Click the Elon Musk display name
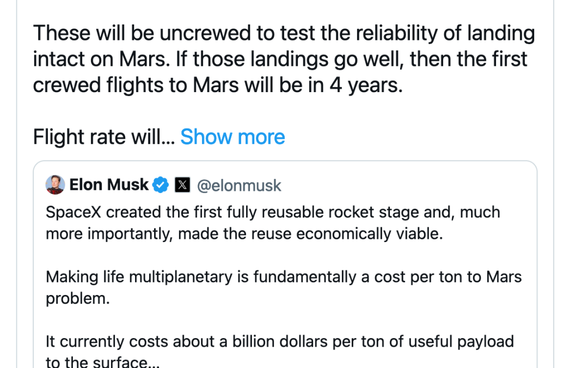This screenshot has width=588, height=368. click(109, 185)
